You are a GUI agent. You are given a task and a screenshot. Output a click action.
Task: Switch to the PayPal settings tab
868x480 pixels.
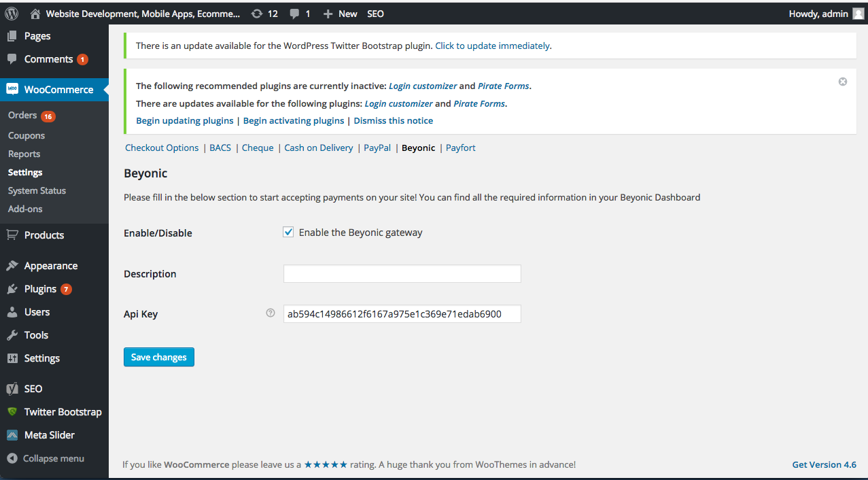coord(377,148)
